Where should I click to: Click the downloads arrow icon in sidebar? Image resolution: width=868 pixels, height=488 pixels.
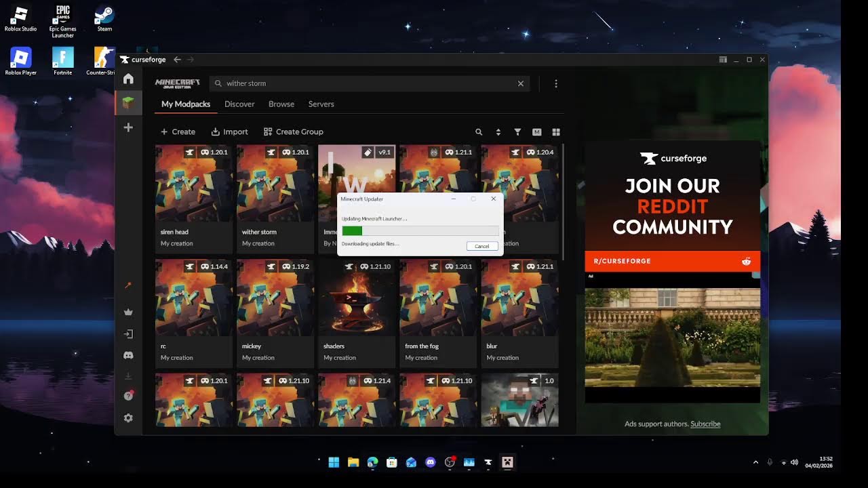point(128,375)
